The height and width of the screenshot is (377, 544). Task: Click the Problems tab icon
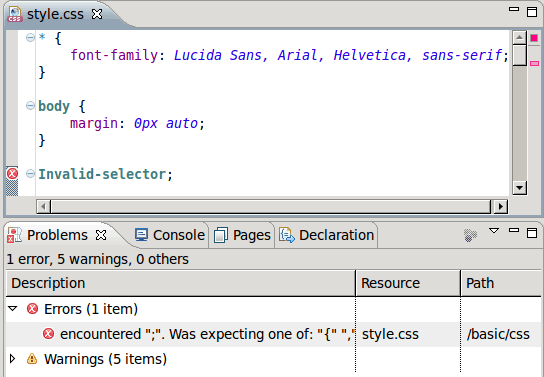pyautogui.click(x=15, y=235)
